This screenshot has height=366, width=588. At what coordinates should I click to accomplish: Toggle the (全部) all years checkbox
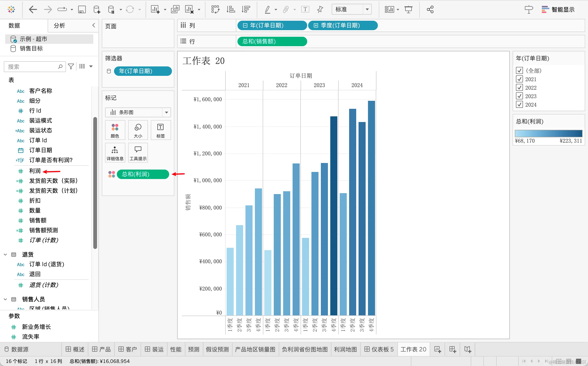tap(519, 71)
